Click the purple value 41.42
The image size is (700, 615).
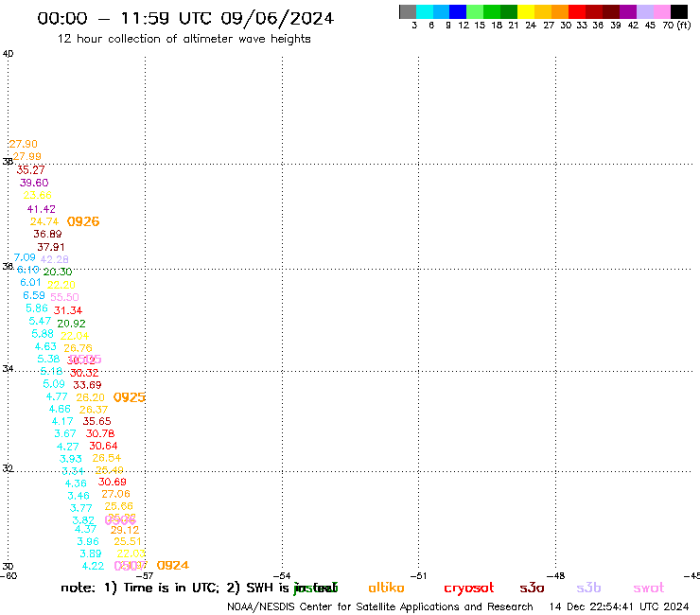coord(41,209)
